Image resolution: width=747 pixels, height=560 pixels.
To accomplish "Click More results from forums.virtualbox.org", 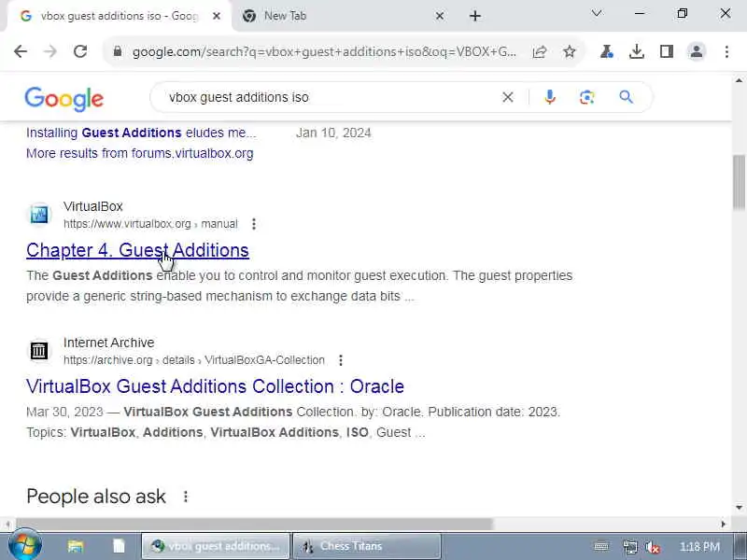I will click(x=139, y=153).
